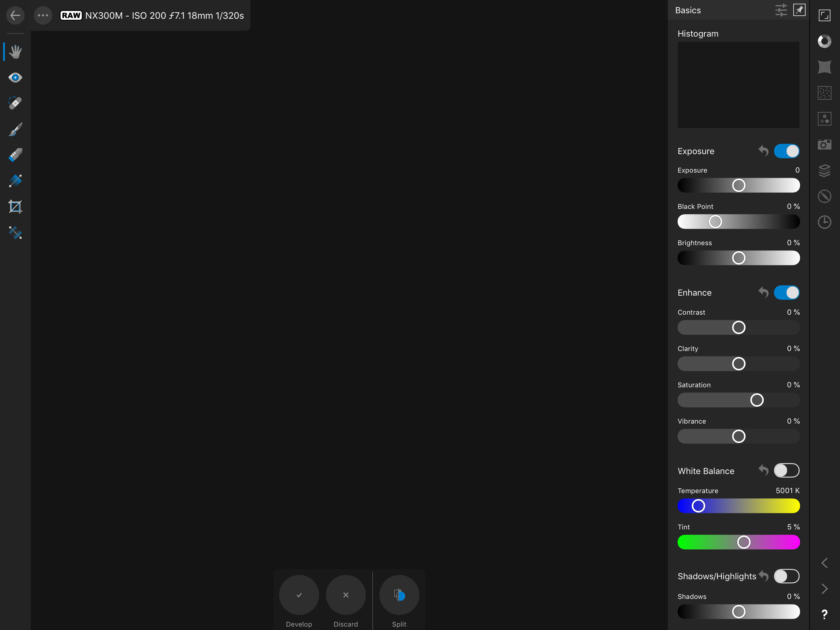Open the Details noise studio panel
The width and height of the screenshot is (840, 630).
point(824,93)
